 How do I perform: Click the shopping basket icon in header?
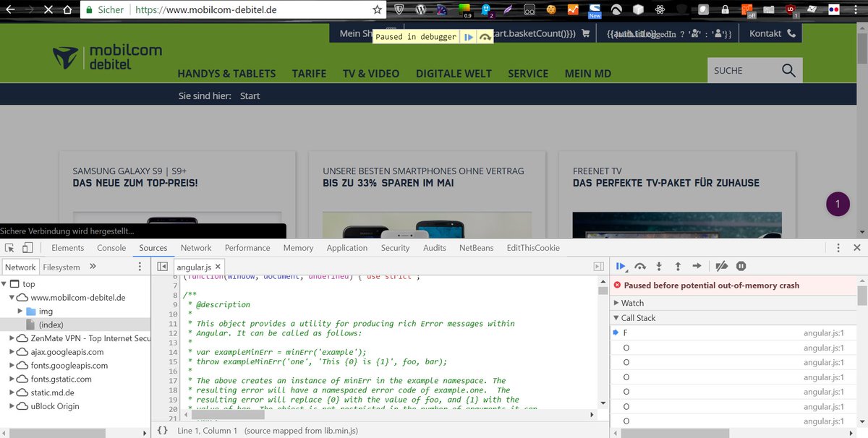coord(585,33)
